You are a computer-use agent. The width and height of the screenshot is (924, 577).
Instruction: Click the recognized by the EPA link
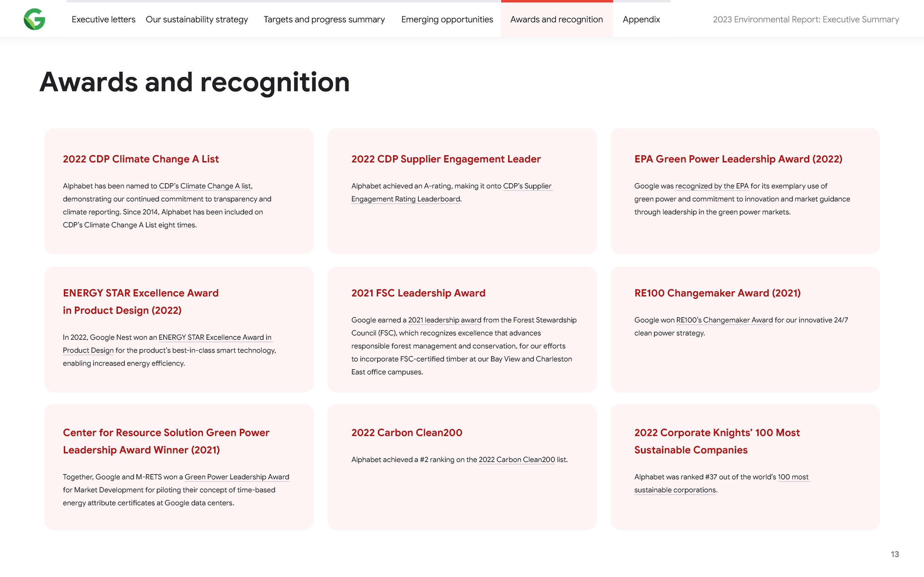(712, 186)
